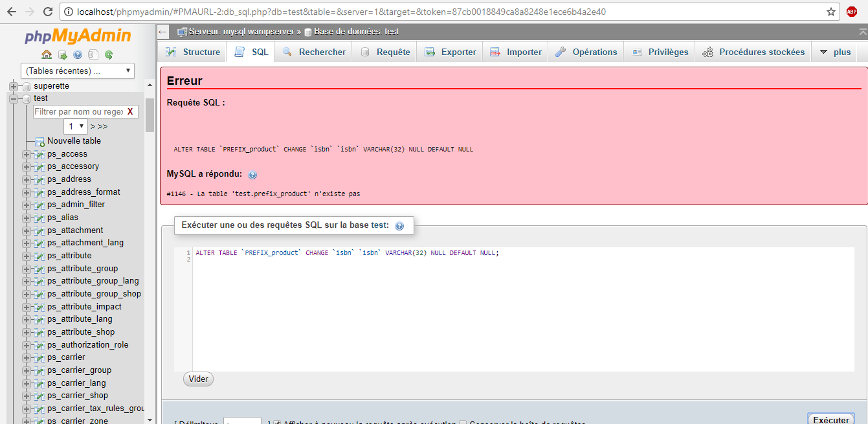Open the ps_carrier_lang table
Screen dimensions: 868x424
point(76,383)
